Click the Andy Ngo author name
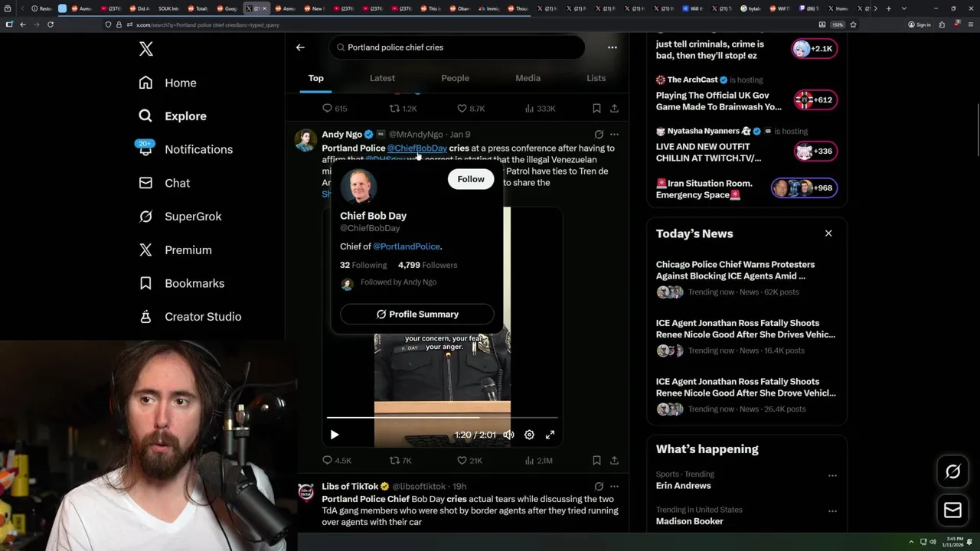 (x=341, y=134)
